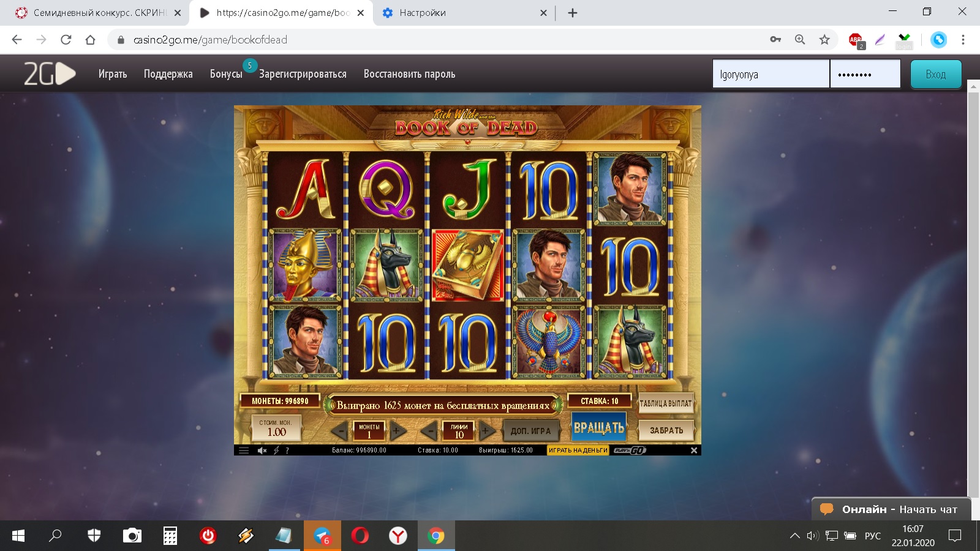This screenshot has height=551, width=980.
Task: Click the Book of Dead scatter symbol
Action: (467, 265)
